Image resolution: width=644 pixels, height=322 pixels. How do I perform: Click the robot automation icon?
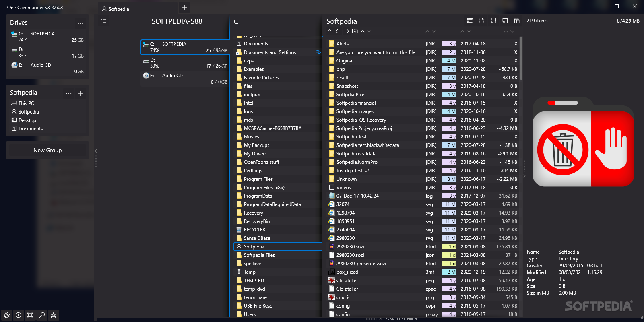[x=54, y=315]
